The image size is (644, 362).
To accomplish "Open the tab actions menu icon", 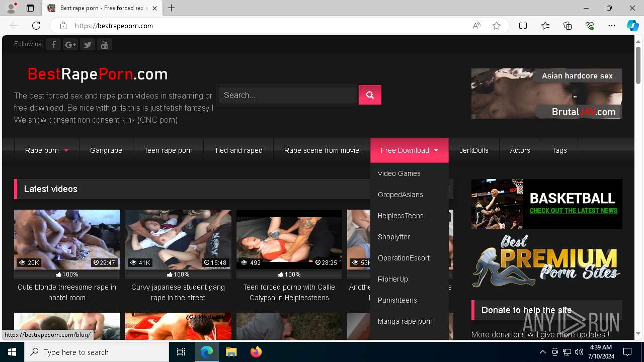I will click(30, 8).
